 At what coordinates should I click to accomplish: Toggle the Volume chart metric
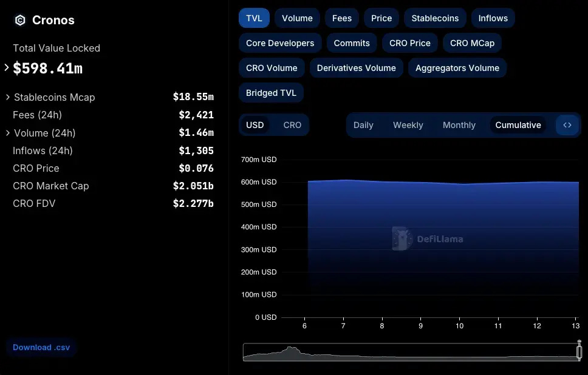click(297, 18)
